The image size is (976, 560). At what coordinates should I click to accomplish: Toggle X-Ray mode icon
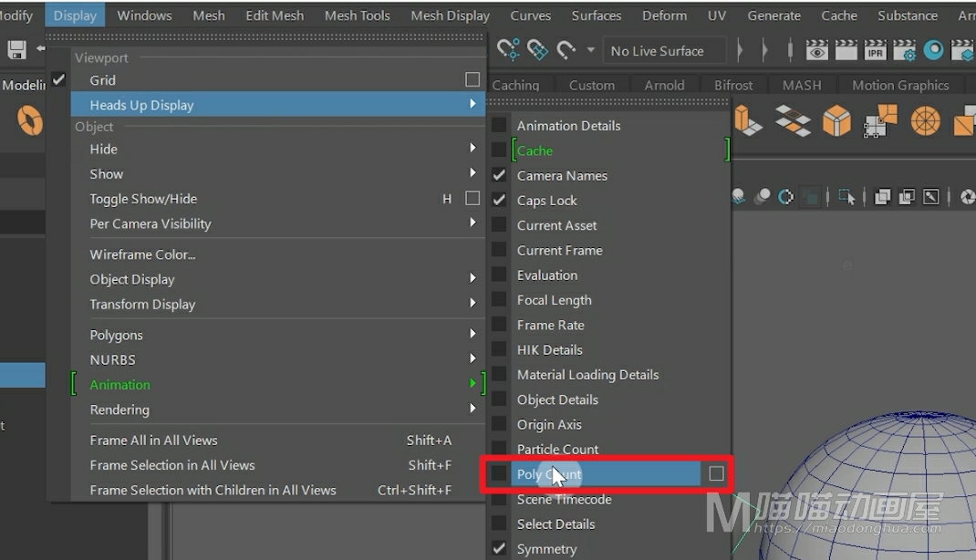[x=882, y=197]
